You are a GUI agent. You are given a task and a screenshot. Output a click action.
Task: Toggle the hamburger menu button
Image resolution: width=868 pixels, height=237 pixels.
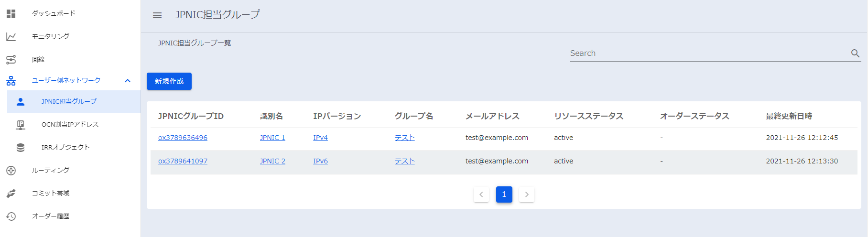point(157,15)
